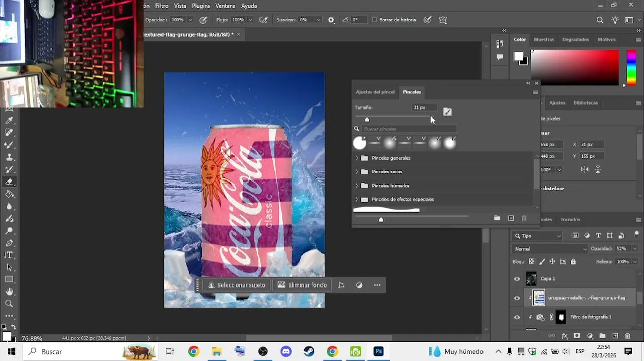The height and width of the screenshot is (361, 644).
Task: Select the Blur tool
Action: pyautogui.click(x=9, y=206)
